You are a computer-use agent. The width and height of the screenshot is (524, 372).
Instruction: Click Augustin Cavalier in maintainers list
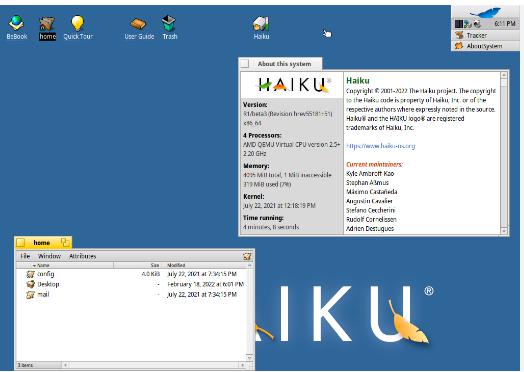click(369, 201)
